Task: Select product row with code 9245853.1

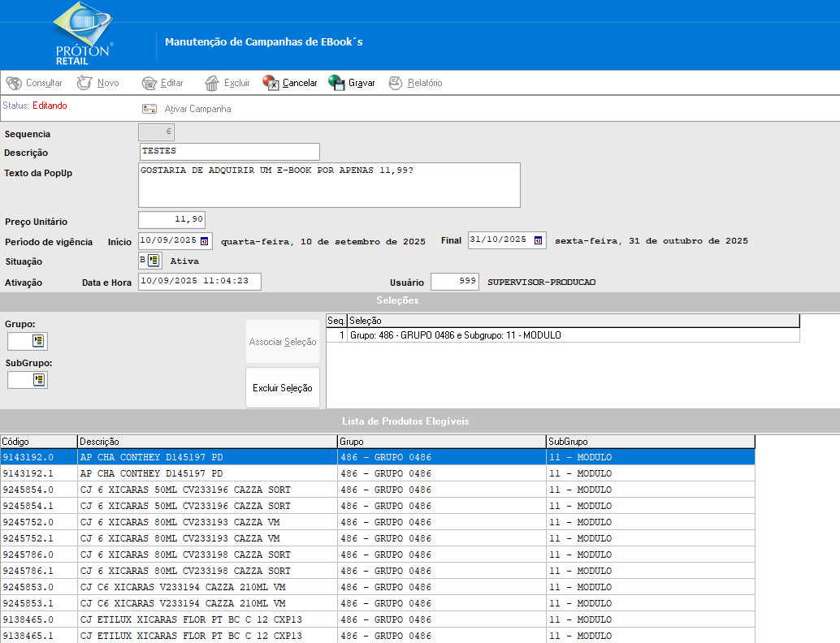Action: (378, 603)
